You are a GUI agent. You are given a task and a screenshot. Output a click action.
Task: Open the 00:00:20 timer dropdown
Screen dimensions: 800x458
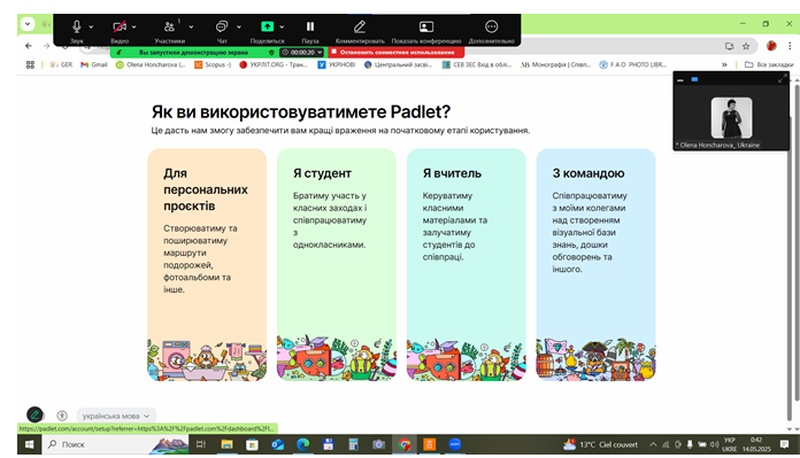tap(302, 52)
